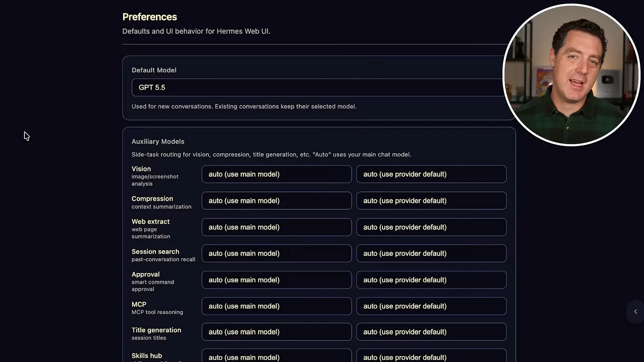The height and width of the screenshot is (362, 644).
Task: Open Skills hub main model dropdown
Action: click(277, 356)
